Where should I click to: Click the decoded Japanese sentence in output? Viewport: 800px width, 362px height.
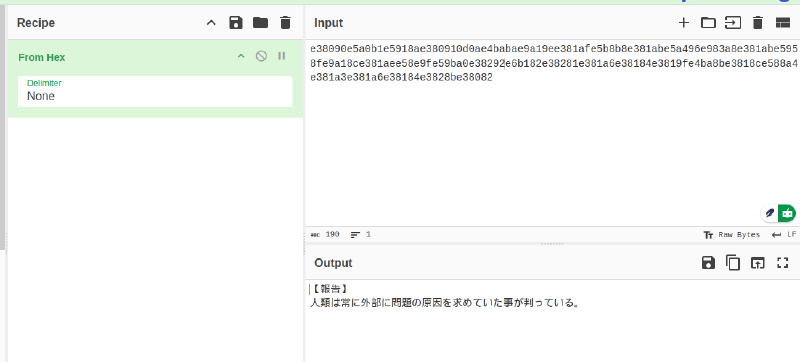pyautogui.click(x=445, y=303)
